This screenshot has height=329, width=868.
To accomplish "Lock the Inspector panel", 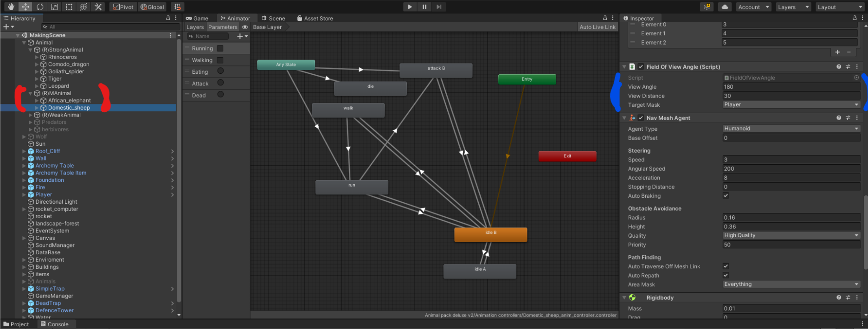I will (855, 18).
